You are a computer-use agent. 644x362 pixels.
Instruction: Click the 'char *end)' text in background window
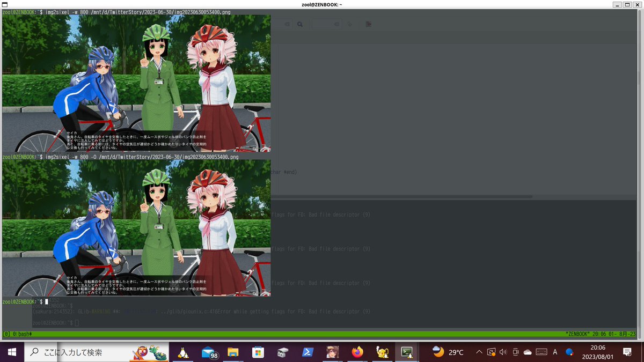(284, 172)
